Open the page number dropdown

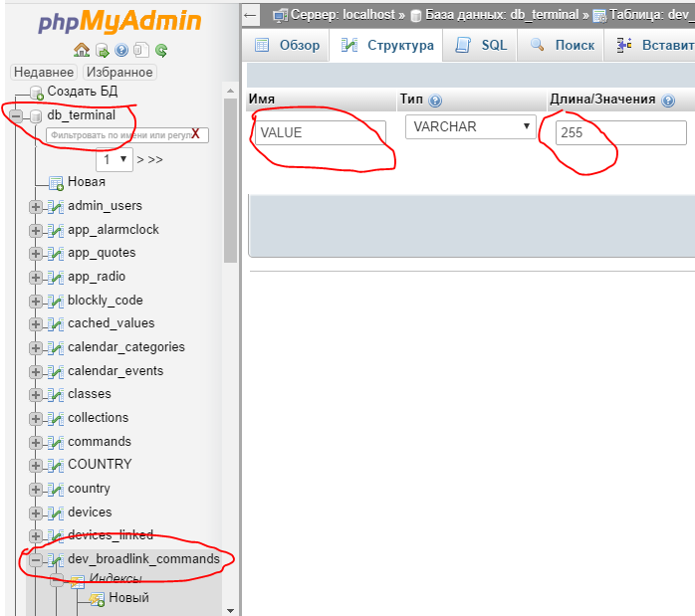[x=115, y=159]
